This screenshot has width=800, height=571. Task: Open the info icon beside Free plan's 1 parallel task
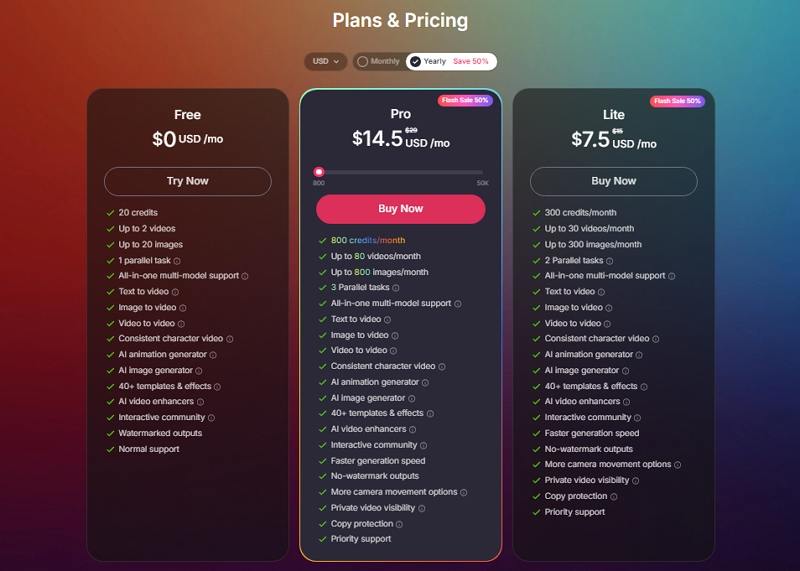point(177,261)
